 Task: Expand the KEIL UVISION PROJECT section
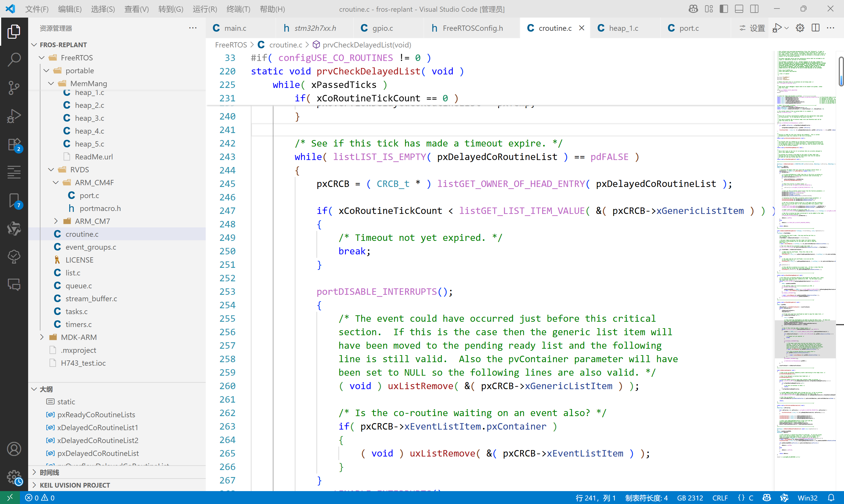[x=34, y=485]
